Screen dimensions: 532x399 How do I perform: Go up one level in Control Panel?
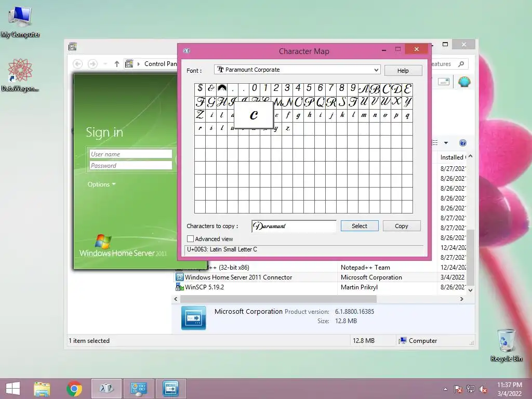coord(117,64)
